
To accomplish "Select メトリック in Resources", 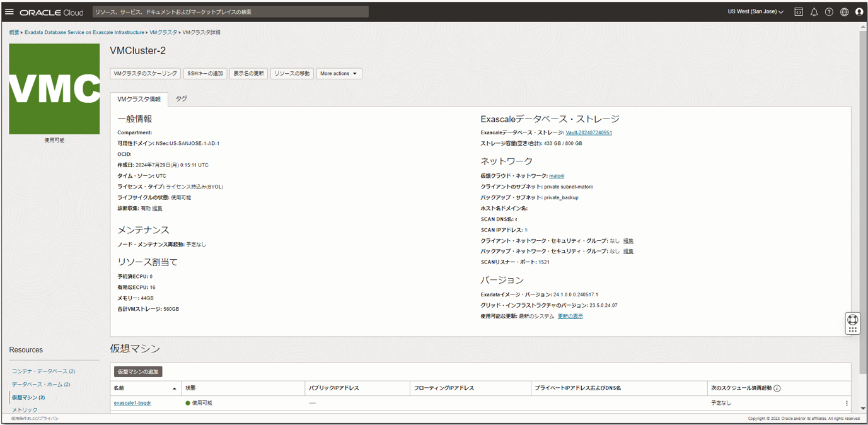I will coord(25,410).
